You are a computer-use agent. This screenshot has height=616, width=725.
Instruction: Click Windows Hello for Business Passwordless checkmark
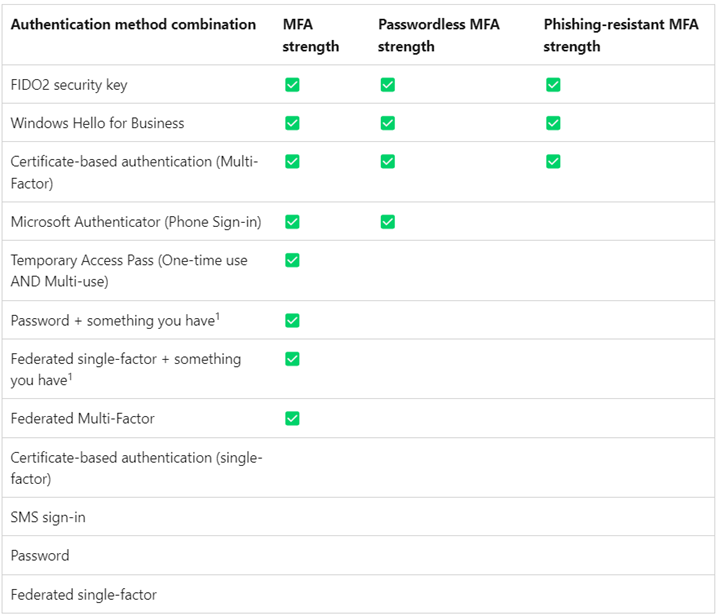(387, 123)
